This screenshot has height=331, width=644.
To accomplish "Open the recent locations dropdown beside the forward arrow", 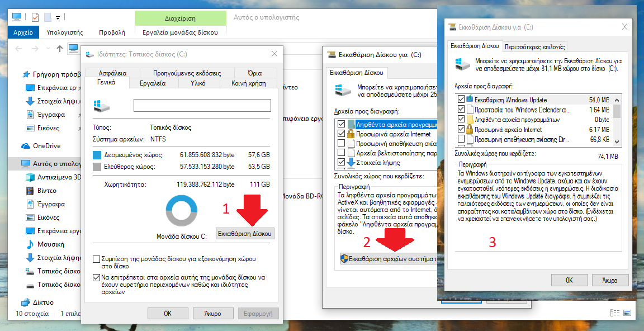I will pos(48,49).
